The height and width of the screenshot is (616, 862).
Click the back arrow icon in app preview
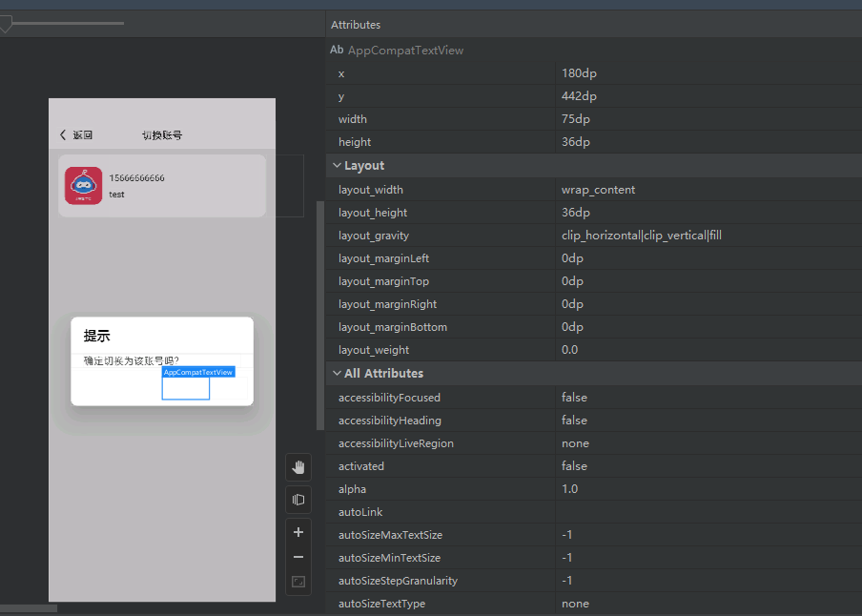click(63, 134)
